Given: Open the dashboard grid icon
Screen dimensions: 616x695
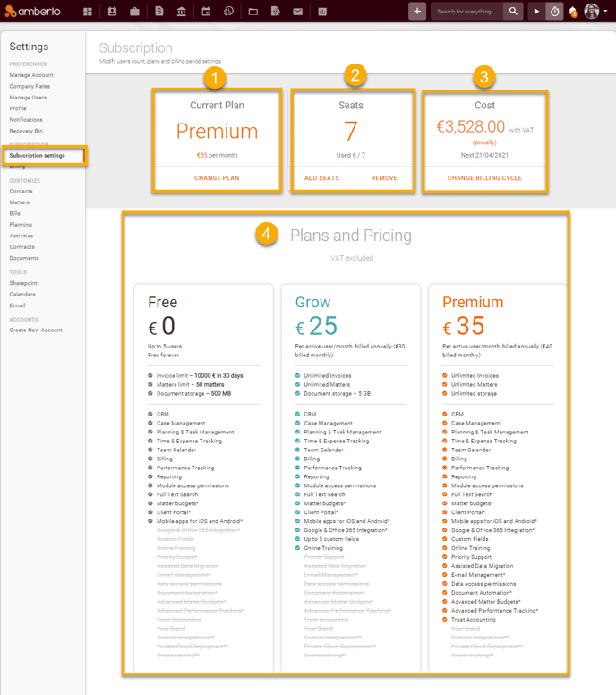Looking at the screenshot, I should (x=88, y=12).
